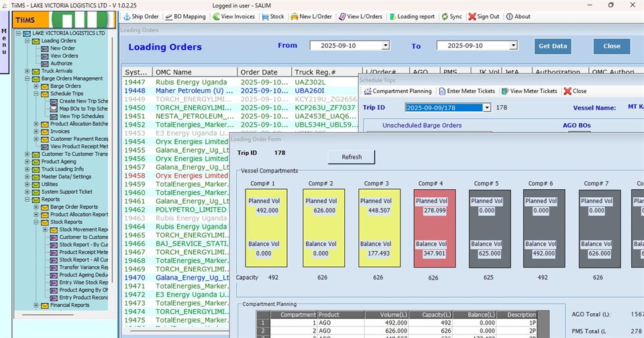The width and height of the screenshot is (644, 338).
Task: Click the yellow Comp# 1 compartment box
Action: point(266,228)
